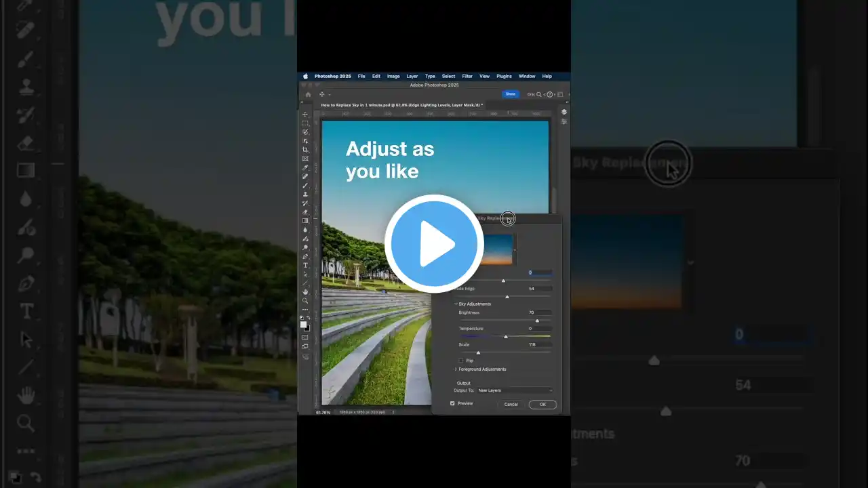
Task: Open the File menu
Action: click(361, 76)
